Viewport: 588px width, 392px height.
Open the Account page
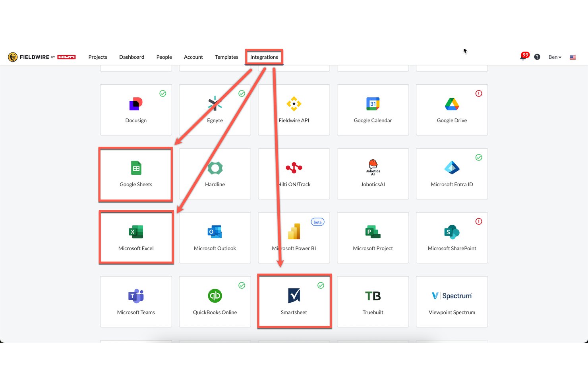click(x=193, y=57)
